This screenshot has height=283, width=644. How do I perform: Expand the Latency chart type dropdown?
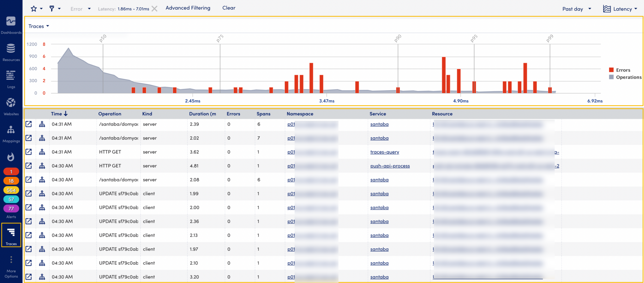623,9
